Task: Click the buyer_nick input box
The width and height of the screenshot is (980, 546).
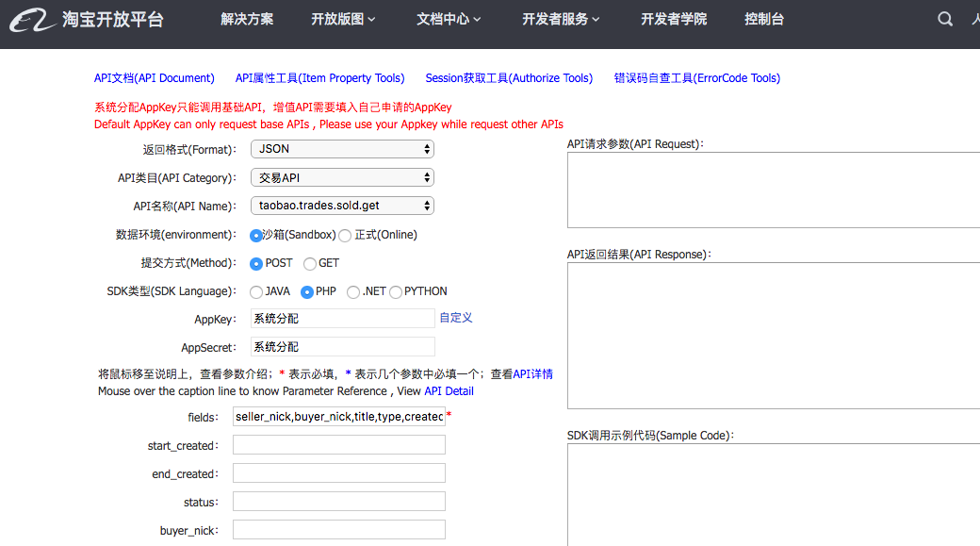Action: [338, 530]
